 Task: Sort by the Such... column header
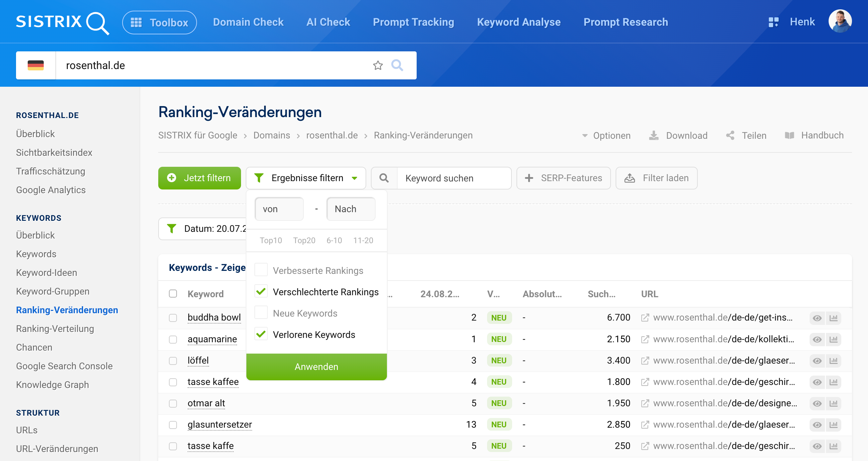602,294
